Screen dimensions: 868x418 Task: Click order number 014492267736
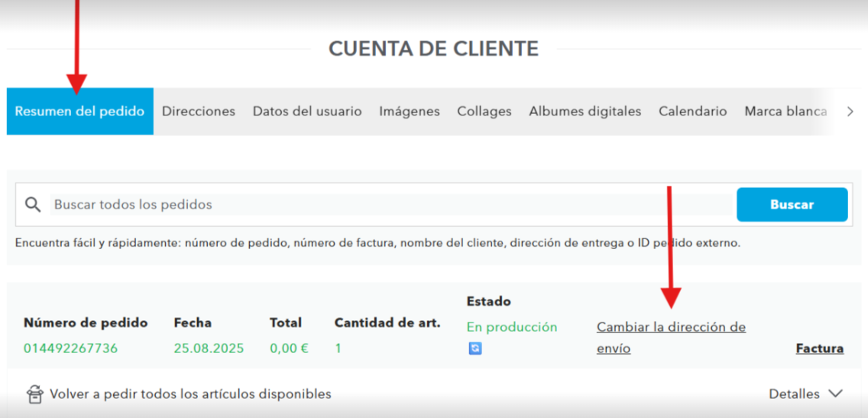tap(71, 348)
